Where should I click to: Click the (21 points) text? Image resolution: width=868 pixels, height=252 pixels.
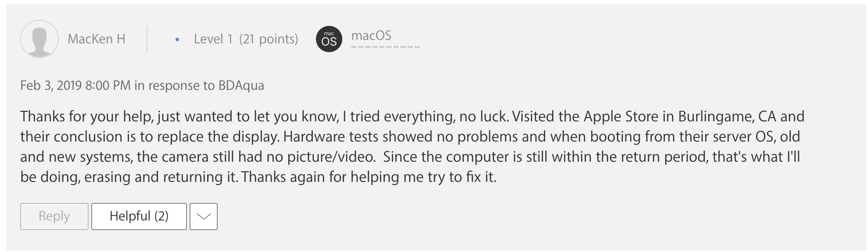point(269,39)
